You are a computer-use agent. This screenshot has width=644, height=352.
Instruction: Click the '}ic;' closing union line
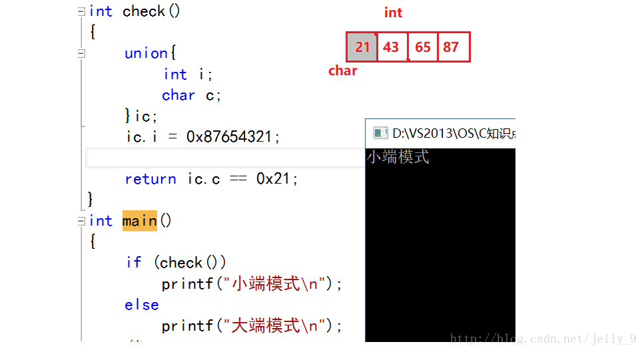coord(141,116)
